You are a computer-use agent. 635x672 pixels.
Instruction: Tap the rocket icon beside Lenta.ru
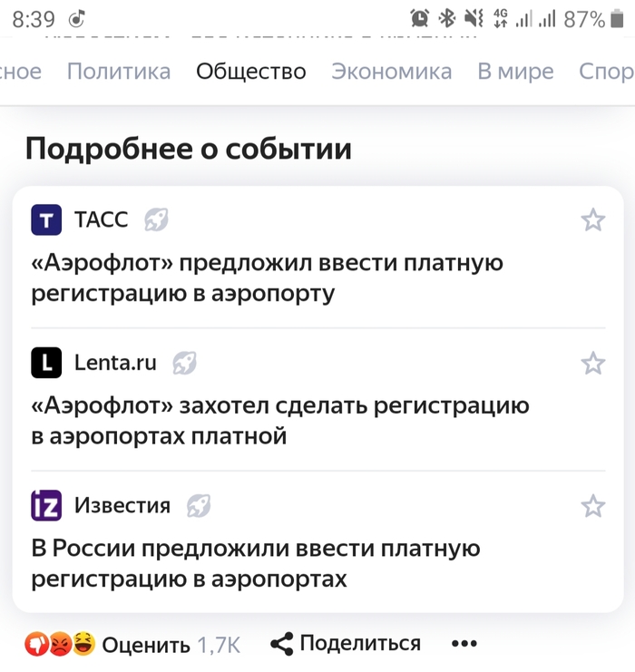[185, 363]
